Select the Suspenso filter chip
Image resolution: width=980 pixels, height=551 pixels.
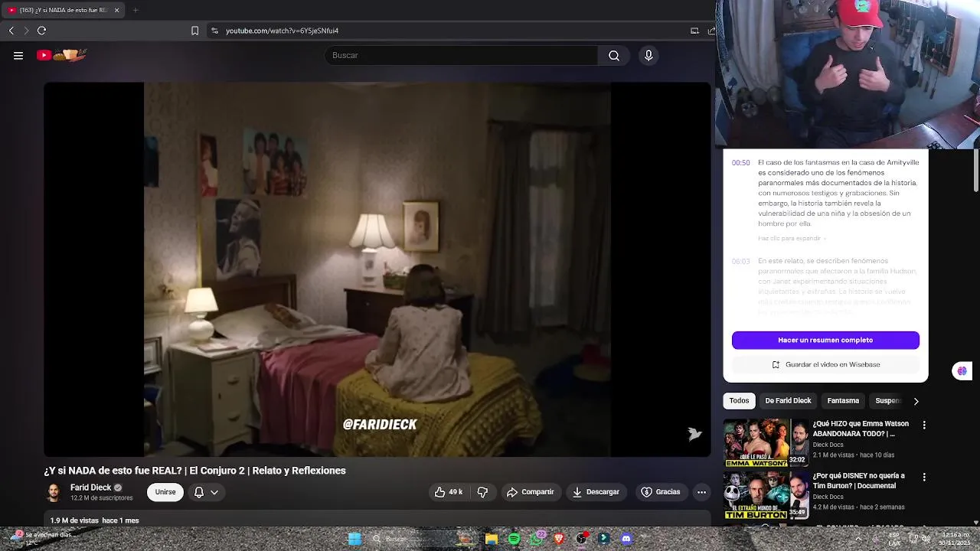[x=888, y=400]
